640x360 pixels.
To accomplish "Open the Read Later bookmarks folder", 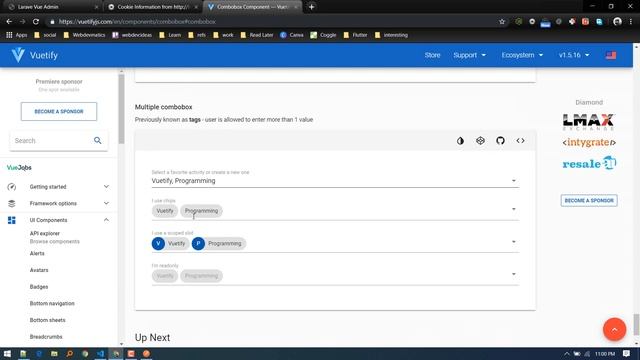I will 257,35.
